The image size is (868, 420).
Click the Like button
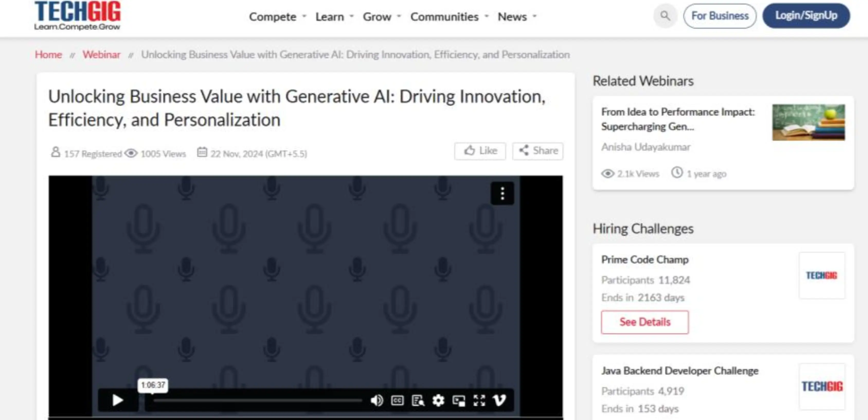coord(480,151)
